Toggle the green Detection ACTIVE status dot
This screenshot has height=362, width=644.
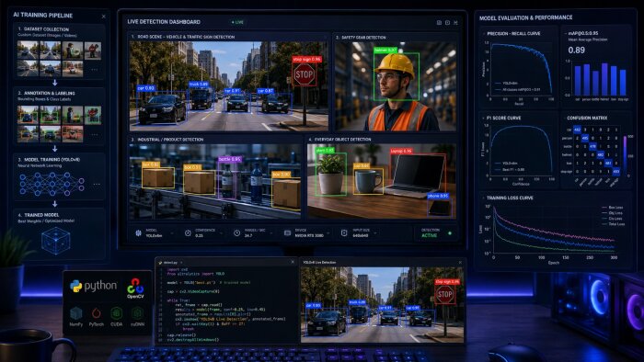tap(450, 233)
